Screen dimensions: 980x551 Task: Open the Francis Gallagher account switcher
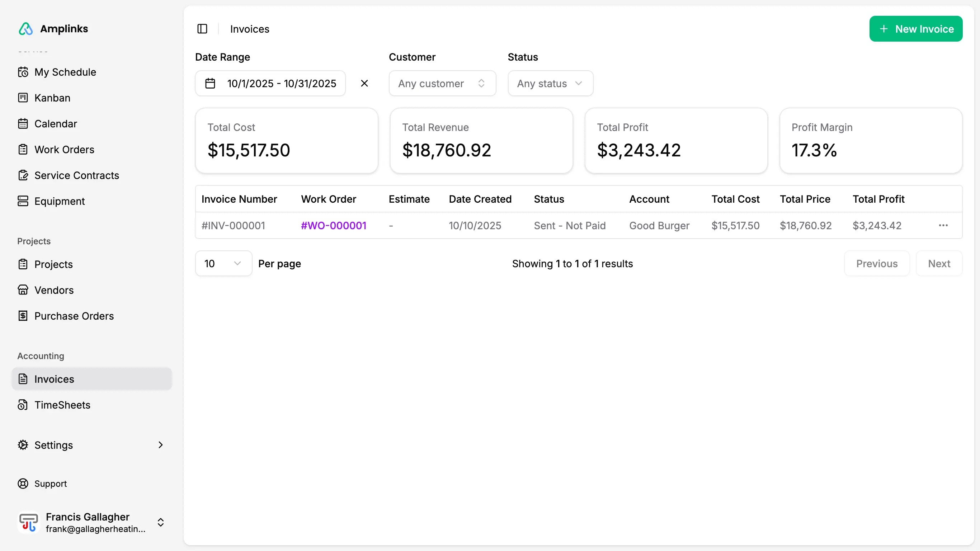click(x=91, y=522)
